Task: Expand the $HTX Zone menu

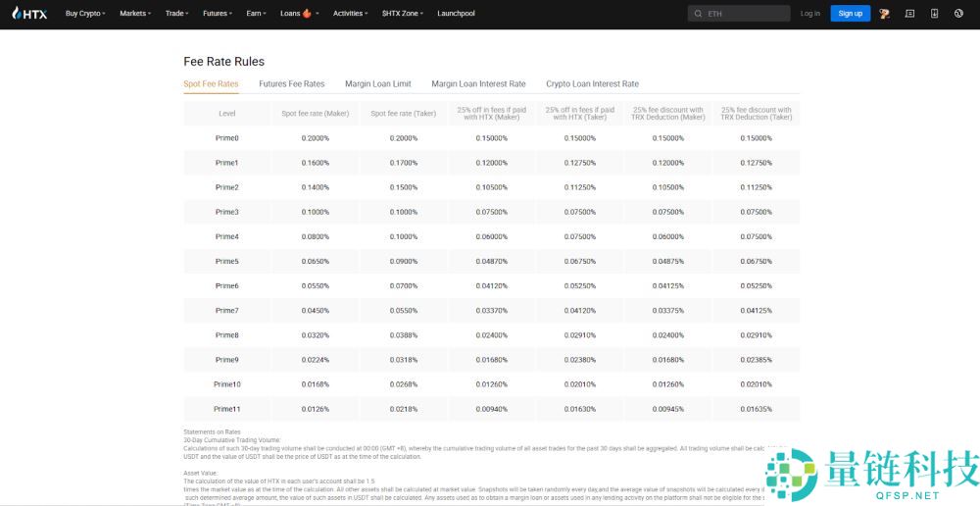Action: coord(402,14)
